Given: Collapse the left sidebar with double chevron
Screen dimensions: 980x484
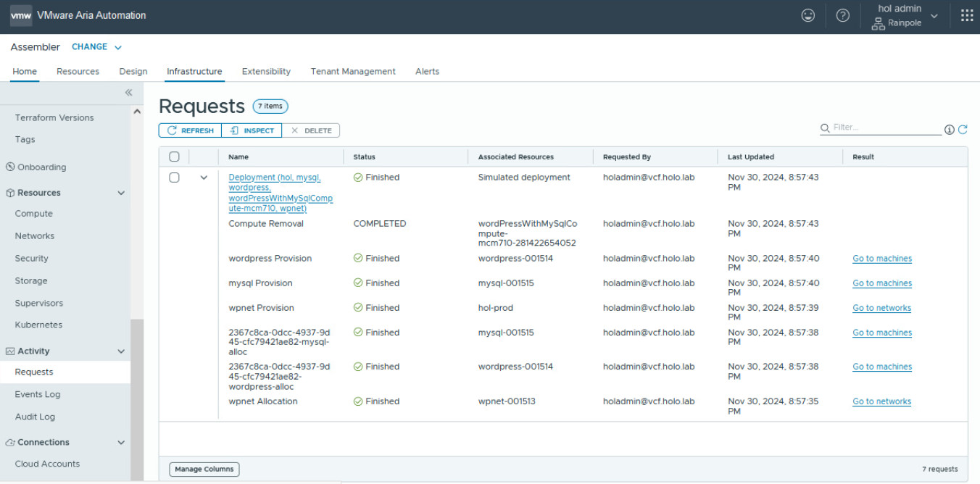Looking at the screenshot, I should (128, 93).
